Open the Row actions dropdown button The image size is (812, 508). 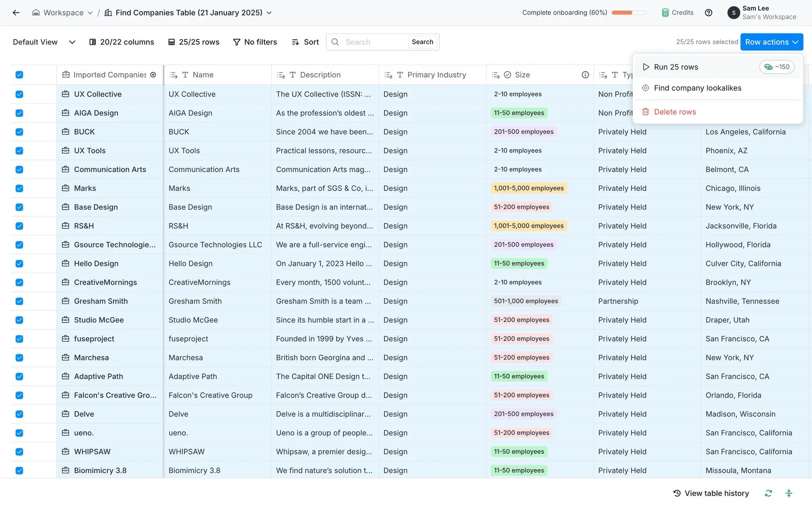(x=771, y=42)
